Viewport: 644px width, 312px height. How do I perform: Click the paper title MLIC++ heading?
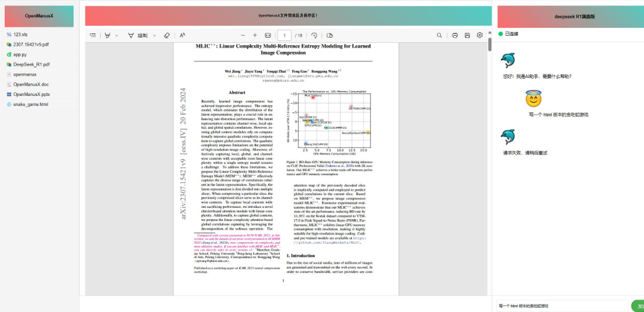283,49
